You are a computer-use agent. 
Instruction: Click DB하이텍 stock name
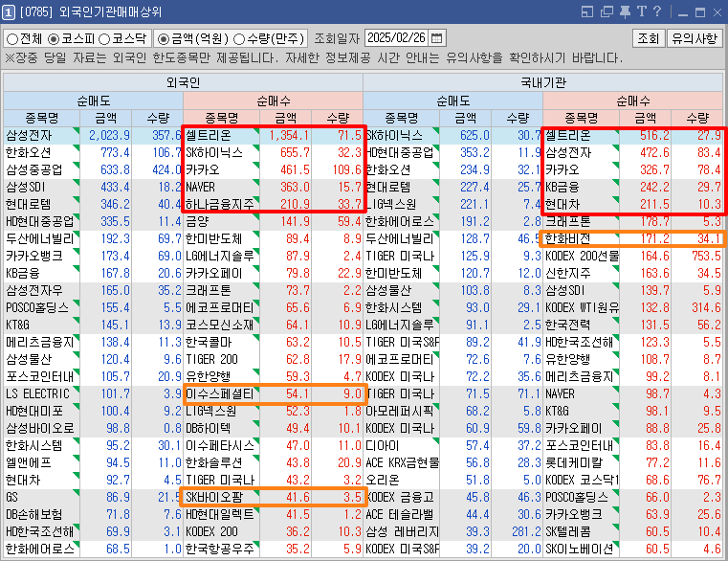pyautogui.click(x=208, y=428)
